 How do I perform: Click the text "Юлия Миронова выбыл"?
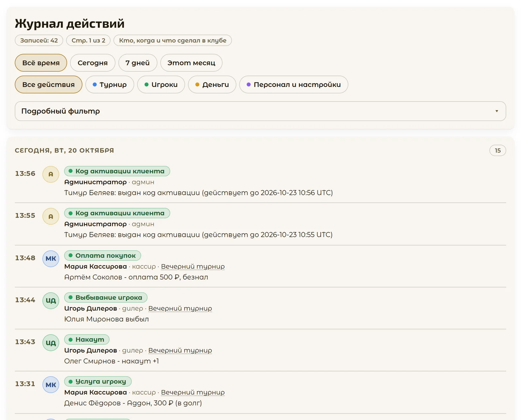(106, 319)
